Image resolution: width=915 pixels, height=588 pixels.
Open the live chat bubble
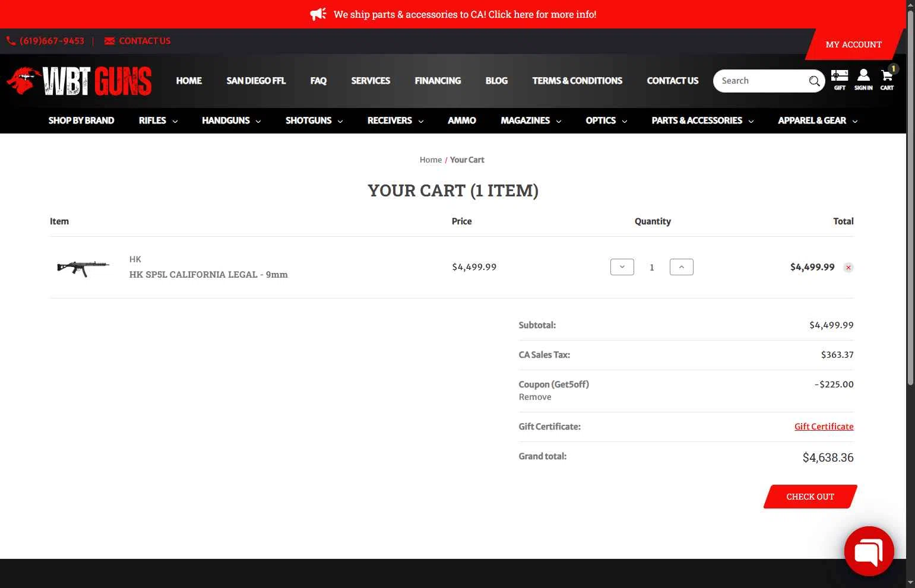click(x=869, y=551)
